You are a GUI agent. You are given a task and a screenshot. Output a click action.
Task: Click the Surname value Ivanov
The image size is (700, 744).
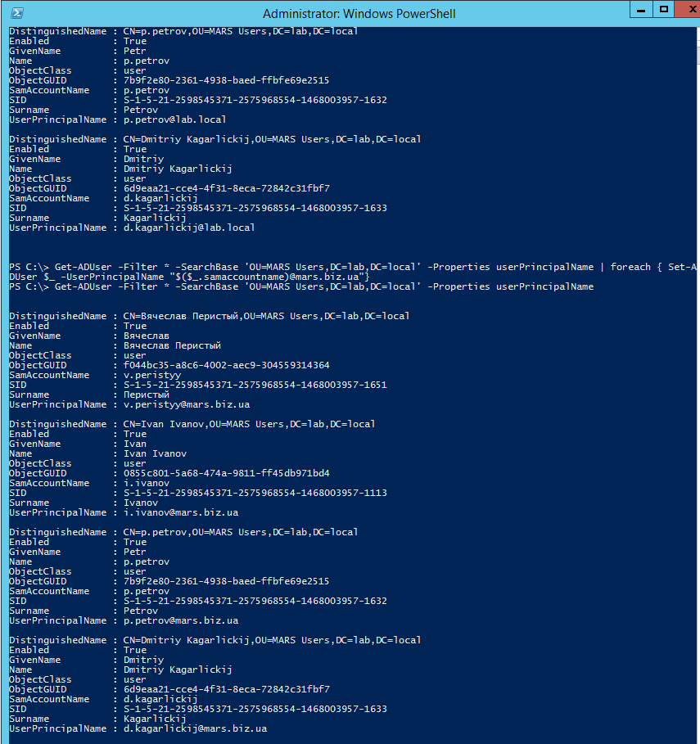click(x=141, y=503)
